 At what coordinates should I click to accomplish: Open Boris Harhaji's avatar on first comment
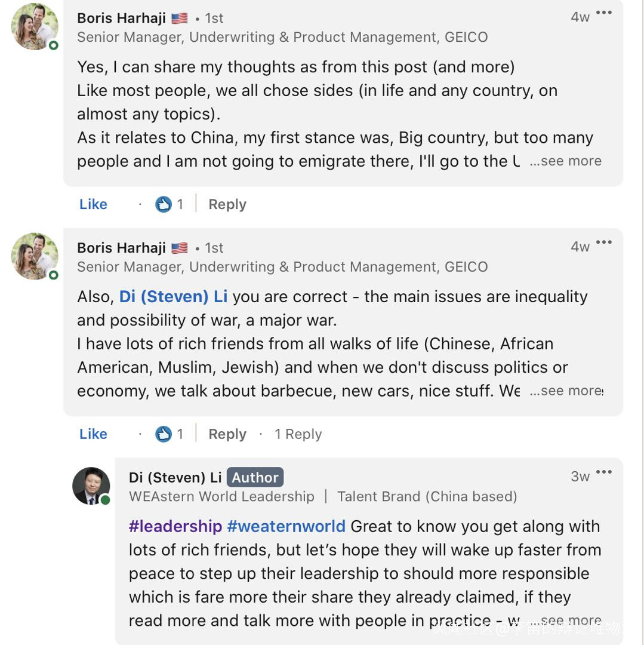click(35, 27)
